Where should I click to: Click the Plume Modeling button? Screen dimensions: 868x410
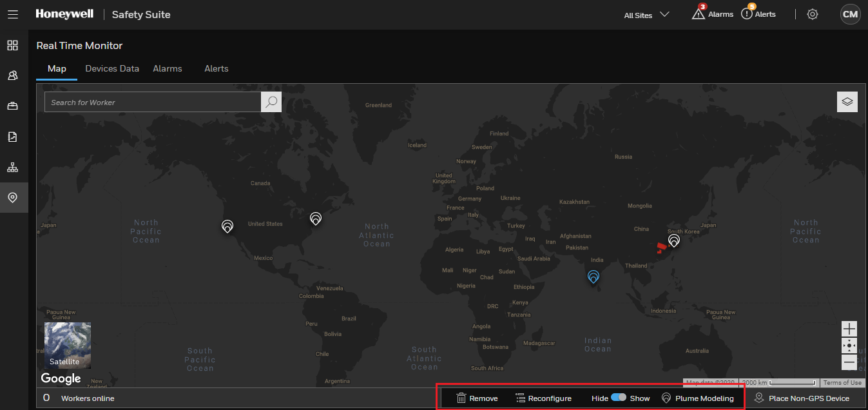coord(698,398)
